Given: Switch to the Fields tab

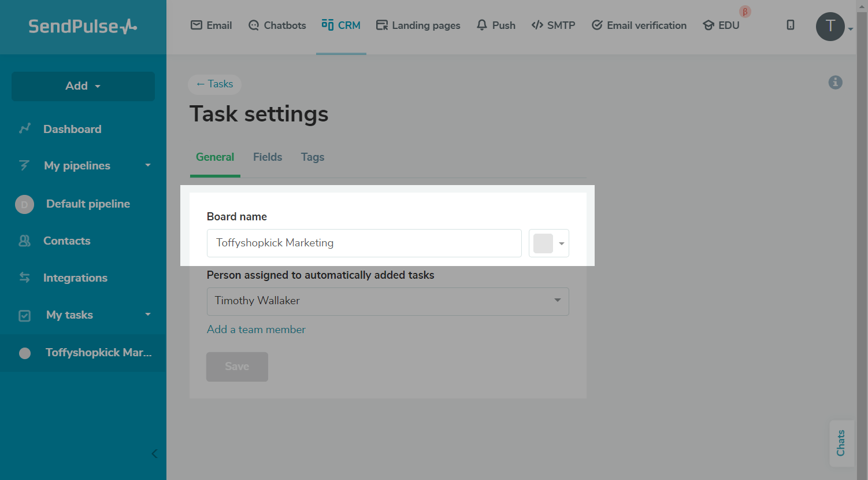Looking at the screenshot, I should (268, 157).
